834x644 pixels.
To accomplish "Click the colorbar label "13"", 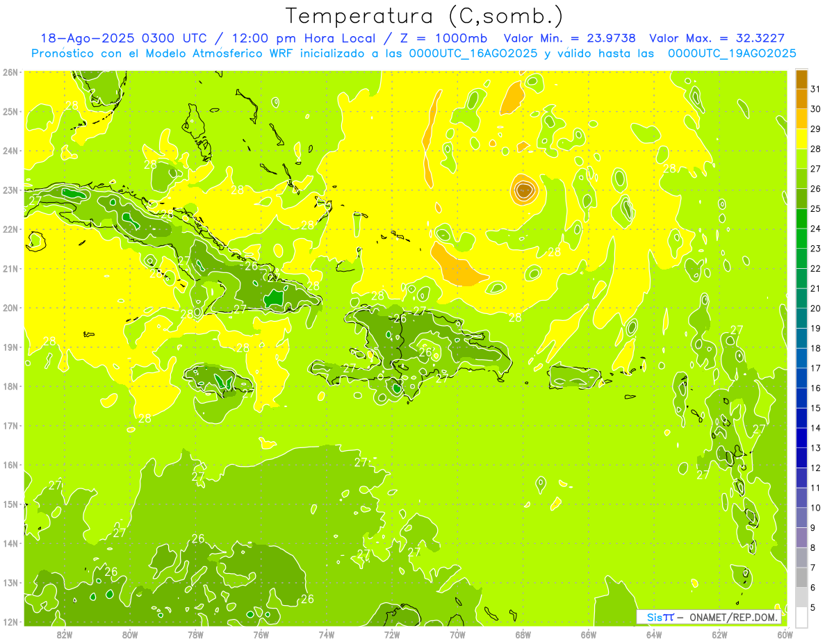I will 816,448.
